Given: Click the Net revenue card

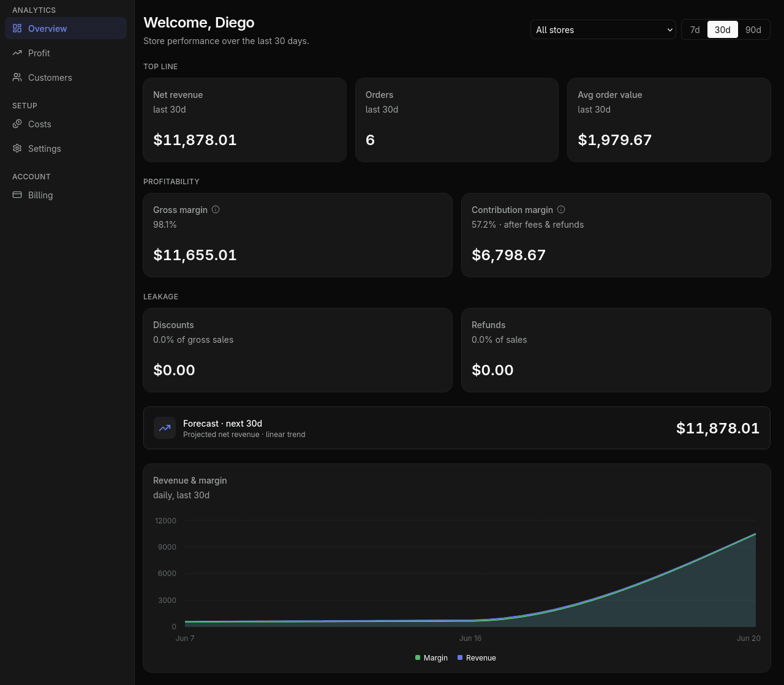Looking at the screenshot, I should (244, 120).
